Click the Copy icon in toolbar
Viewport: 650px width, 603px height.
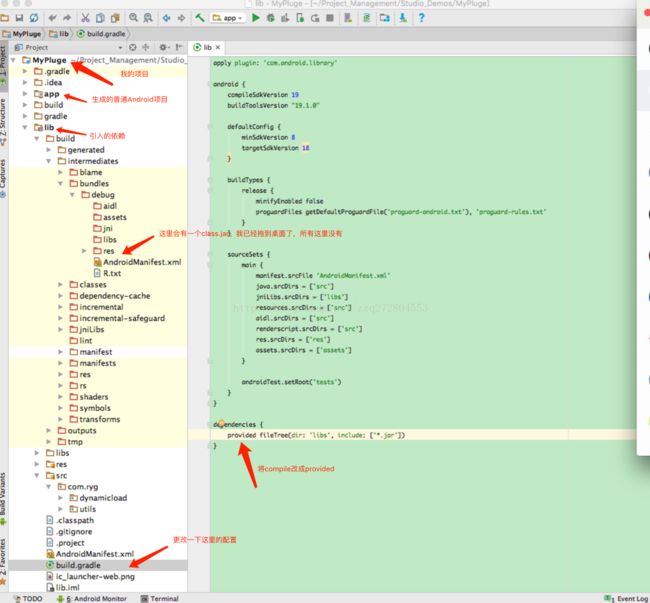pyautogui.click(x=100, y=18)
